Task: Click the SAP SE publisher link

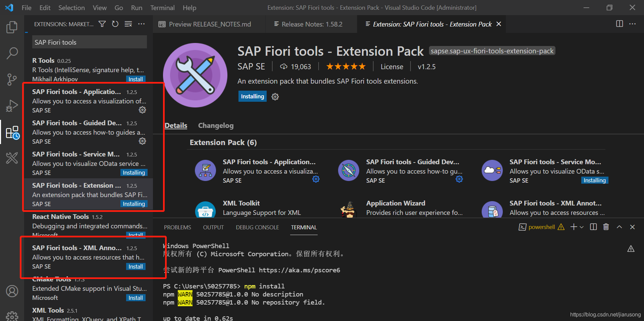Action: [x=251, y=67]
